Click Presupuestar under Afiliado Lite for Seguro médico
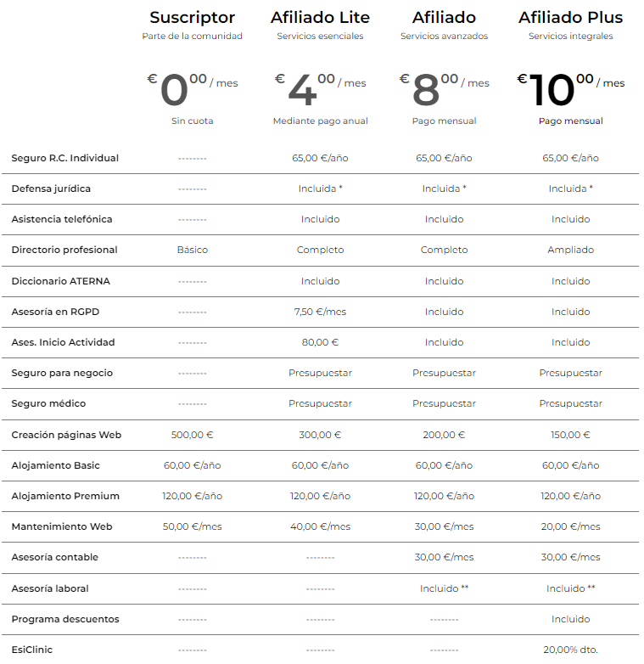644x664 pixels. click(x=321, y=403)
